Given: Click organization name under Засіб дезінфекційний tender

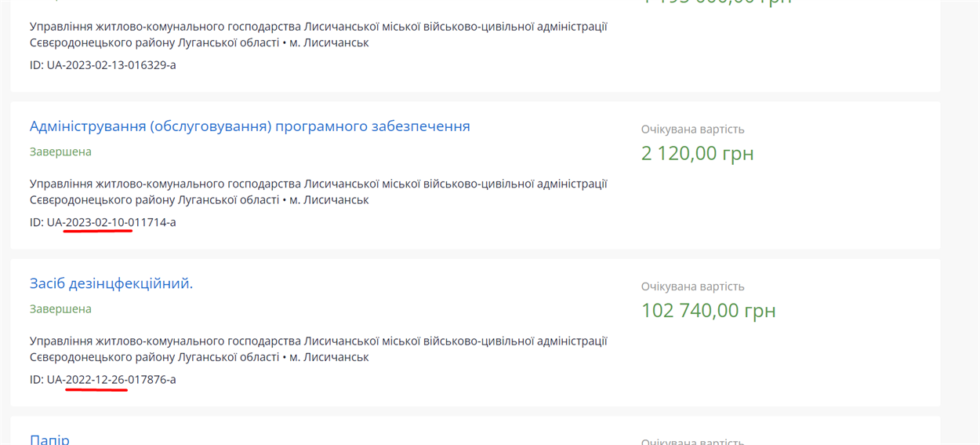Looking at the screenshot, I should tap(318, 348).
